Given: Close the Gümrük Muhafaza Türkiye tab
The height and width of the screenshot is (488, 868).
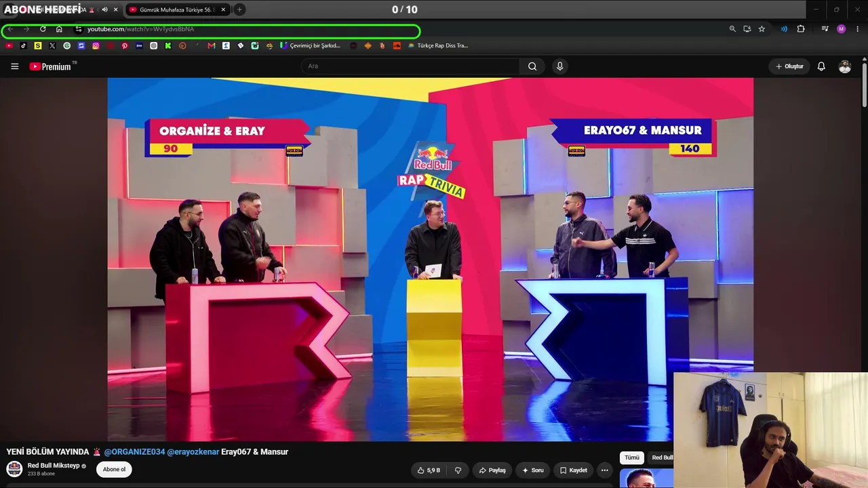Looking at the screenshot, I should (223, 9).
